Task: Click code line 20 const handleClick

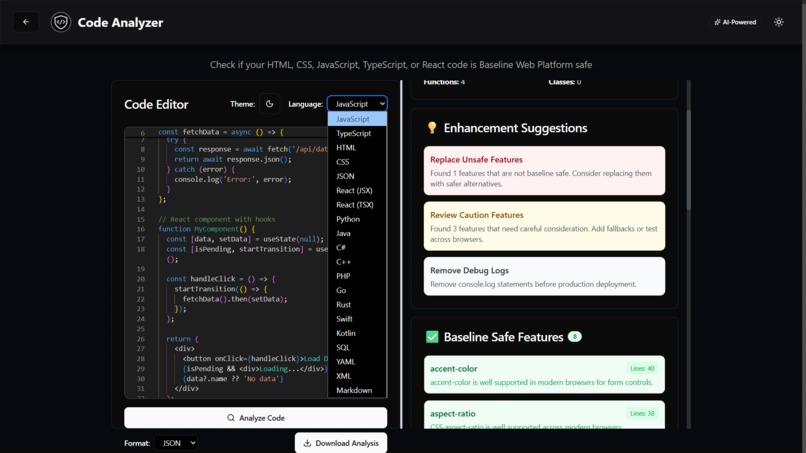Action: [x=221, y=279]
